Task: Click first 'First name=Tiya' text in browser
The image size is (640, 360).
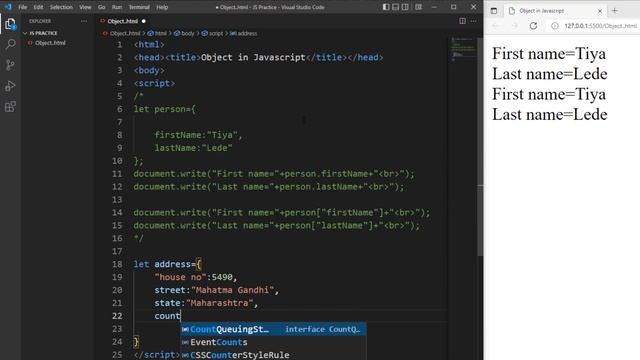Action: click(x=549, y=54)
